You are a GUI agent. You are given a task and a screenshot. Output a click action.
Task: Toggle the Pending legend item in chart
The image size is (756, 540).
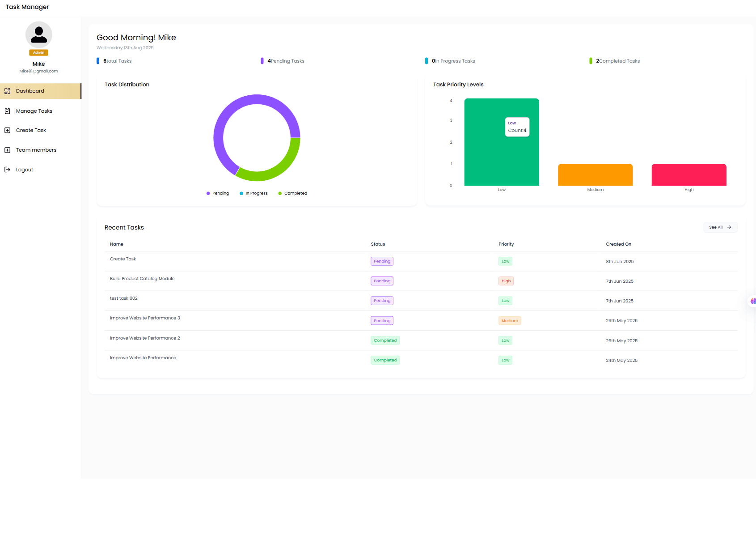[218, 193]
